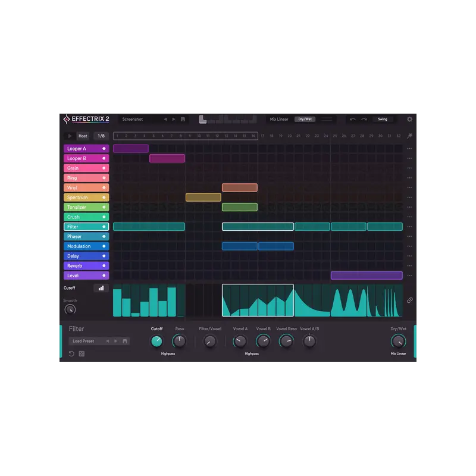Select the Vinyl effect track
Viewport: 476px width, 476px height.
tap(86, 187)
